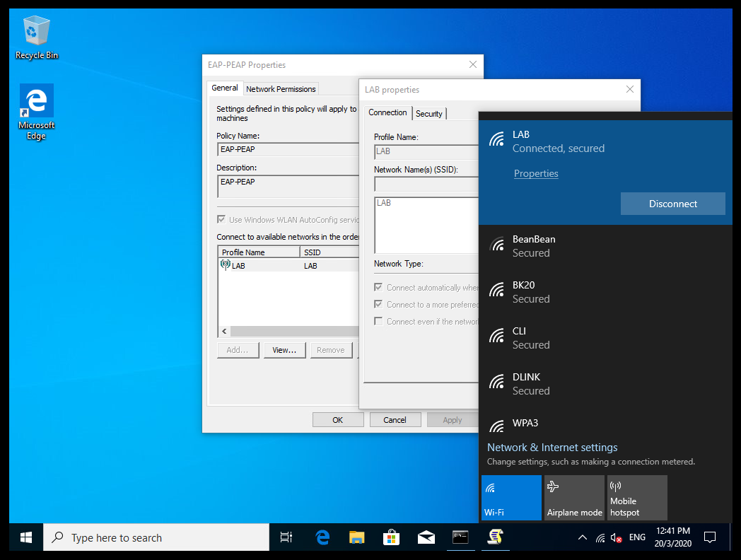Toggle Connect to a more preferred network checkbox
This screenshot has width=741, height=560.
point(378,304)
